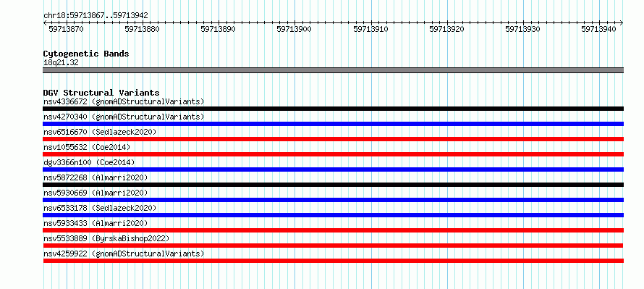The height and width of the screenshot is (289, 644).
Task: Click ruler position 59713940
Action: point(598,29)
